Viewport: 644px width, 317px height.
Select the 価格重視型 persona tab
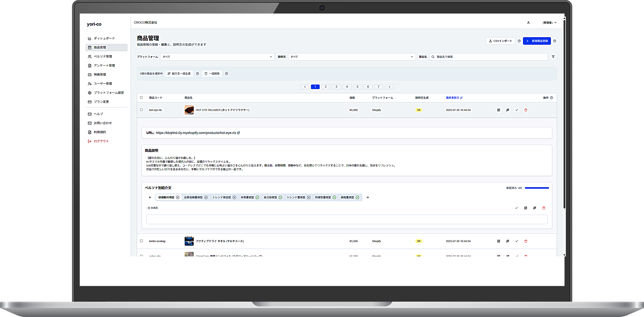[350, 197]
